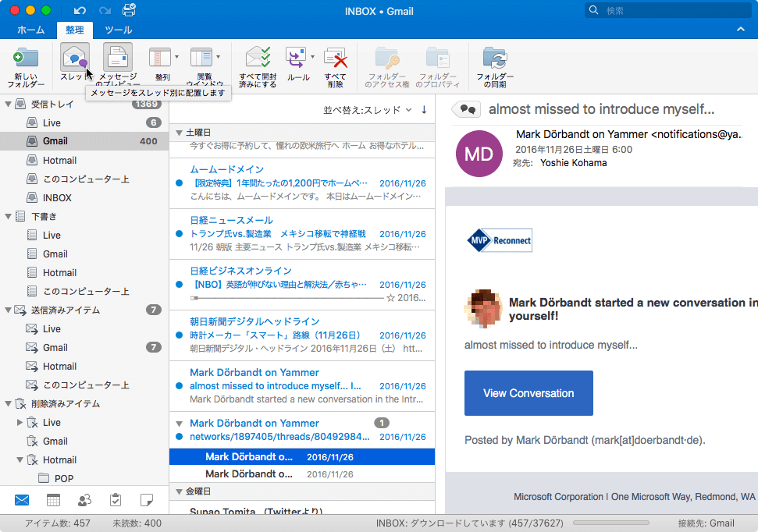Open the ムームードメイン email

tap(302, 183)
